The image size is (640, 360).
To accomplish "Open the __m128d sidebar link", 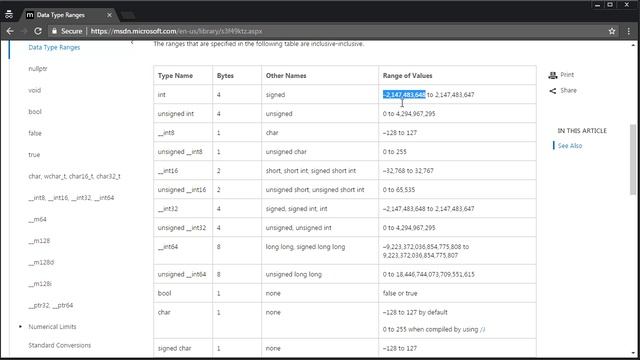I will pos(41,262).
